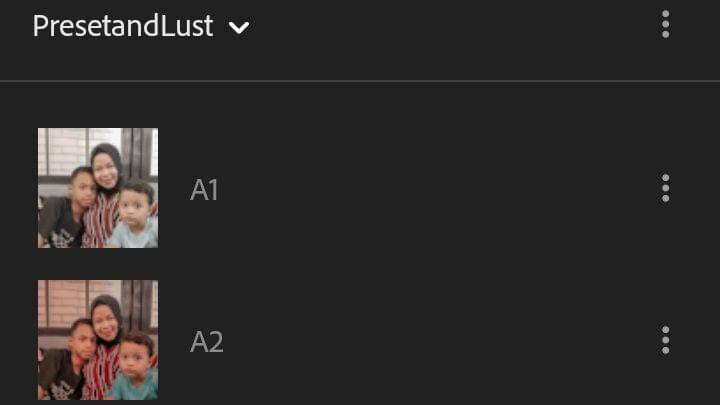Open the A2 preset three-dot menu
Viewport: 720px width, 405px height.
665,341
